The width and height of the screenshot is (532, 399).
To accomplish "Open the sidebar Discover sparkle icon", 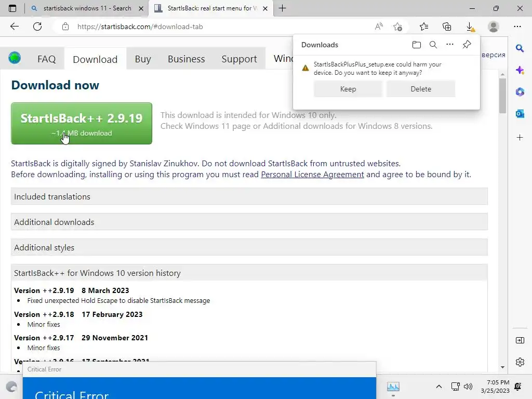I will tap(520, 70).
